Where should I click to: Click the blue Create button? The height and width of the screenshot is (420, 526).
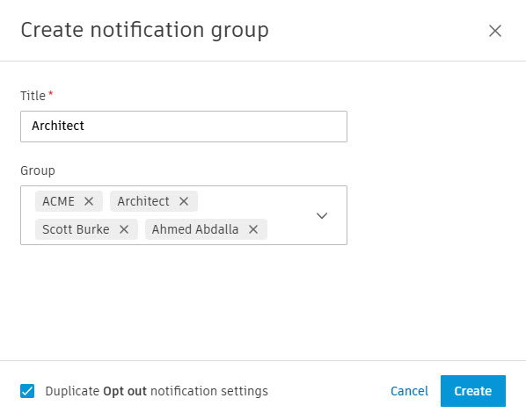473,391
